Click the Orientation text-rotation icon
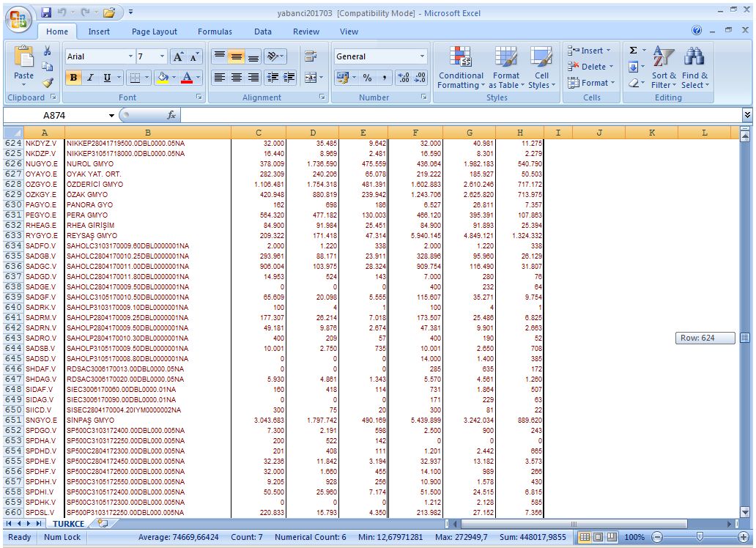756x548 pixels. click(x=273, y=56)
